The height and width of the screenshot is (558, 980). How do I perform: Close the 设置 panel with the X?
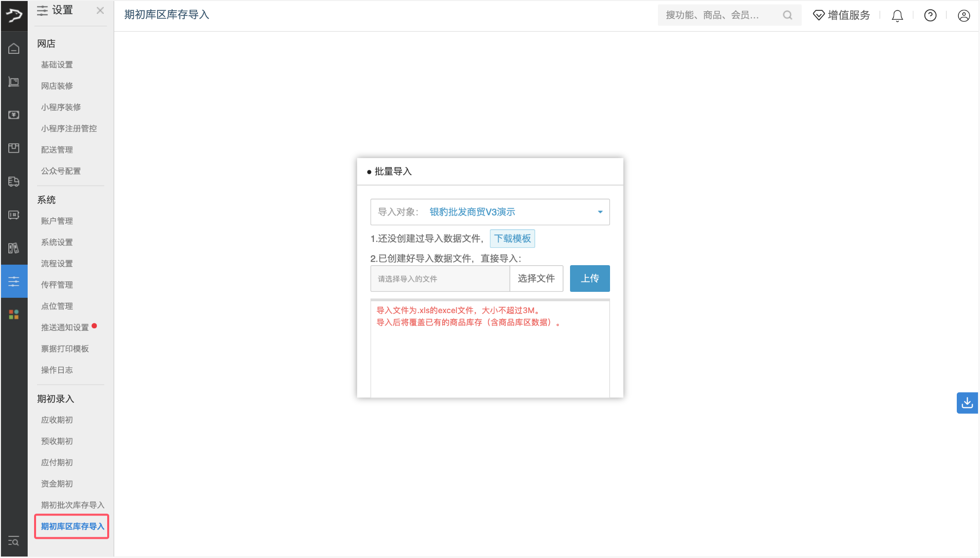point(100,10)
